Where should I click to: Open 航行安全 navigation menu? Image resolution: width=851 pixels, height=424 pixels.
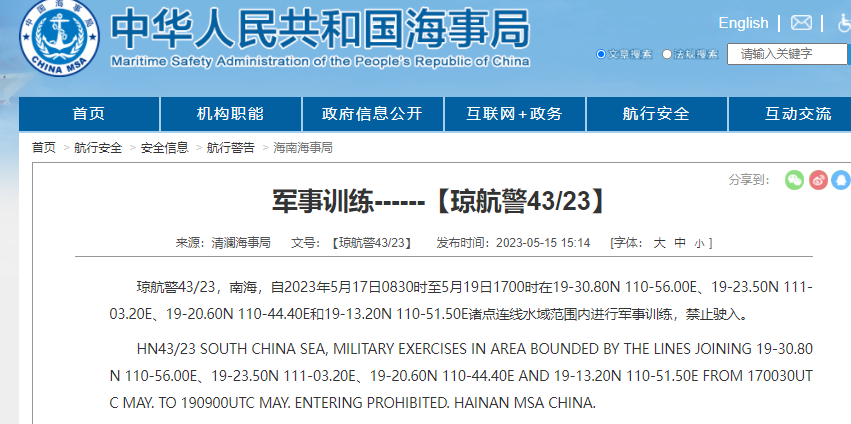coord(656,114)
